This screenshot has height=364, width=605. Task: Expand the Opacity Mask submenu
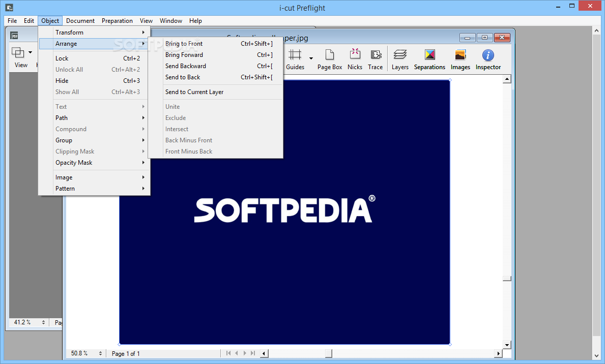click(95, 162)
